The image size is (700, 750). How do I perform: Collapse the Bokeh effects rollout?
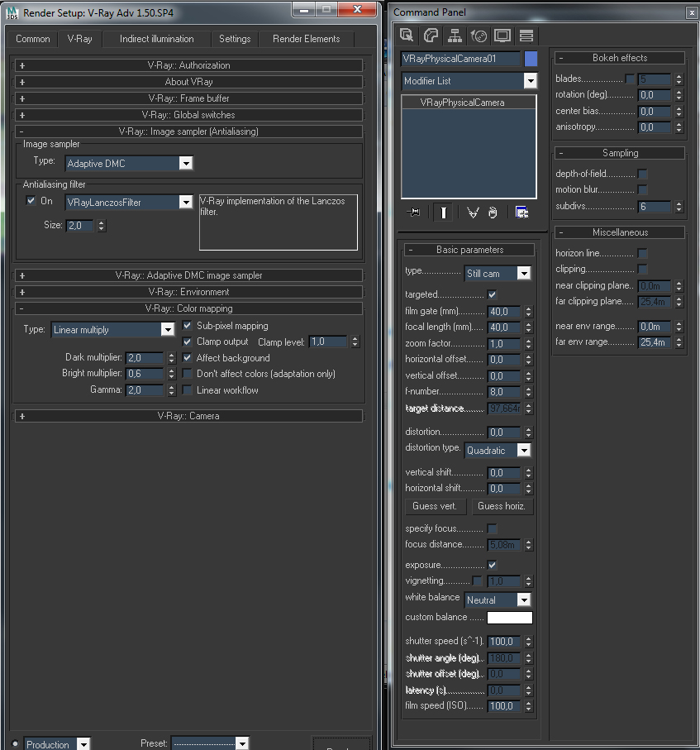(620, 58)
